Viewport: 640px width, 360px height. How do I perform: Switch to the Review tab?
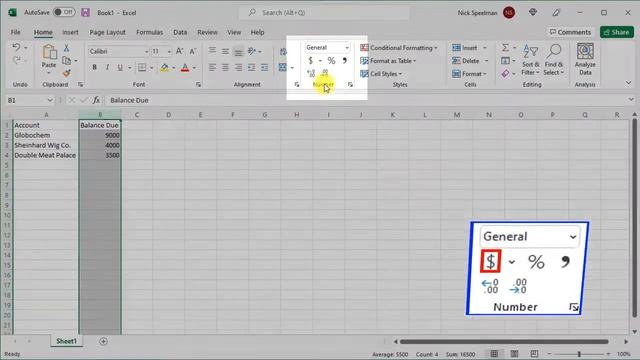point(207,32)
